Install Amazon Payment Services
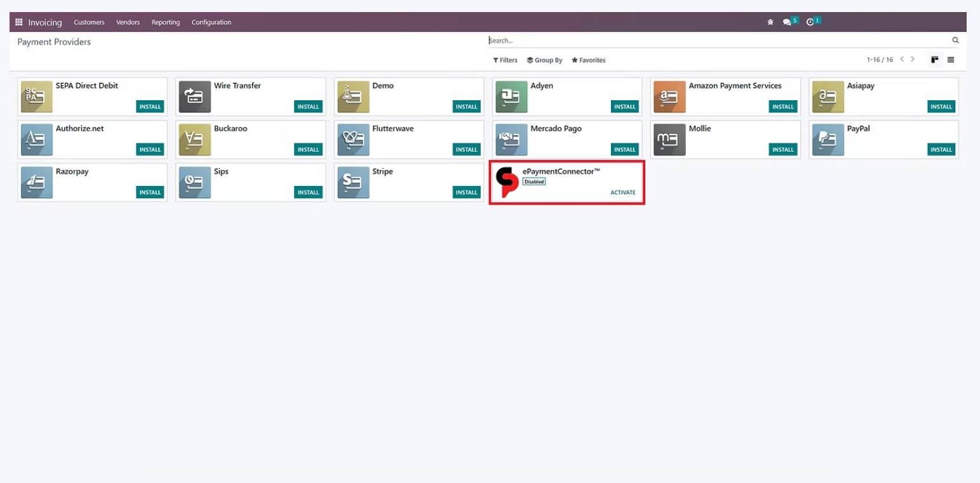This screenshot has width=980, height=483. [x=783, y=107]
